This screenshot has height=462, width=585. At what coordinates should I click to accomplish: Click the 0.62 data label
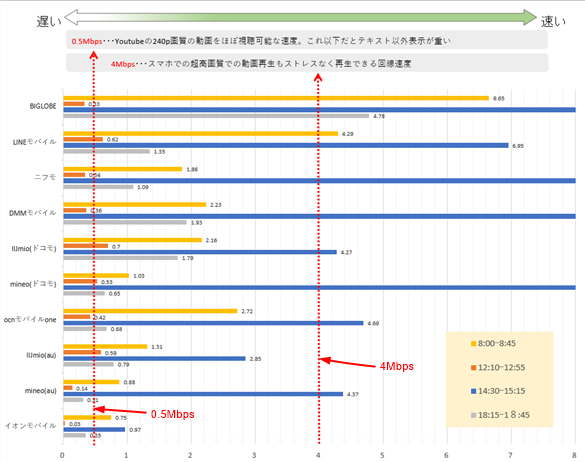coord(112,140)
